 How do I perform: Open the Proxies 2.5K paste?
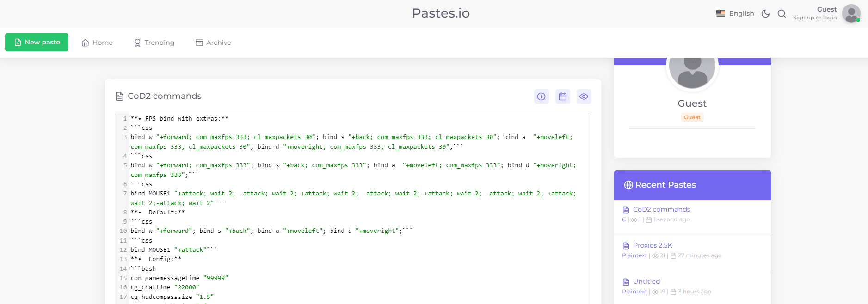click(653, 245)
